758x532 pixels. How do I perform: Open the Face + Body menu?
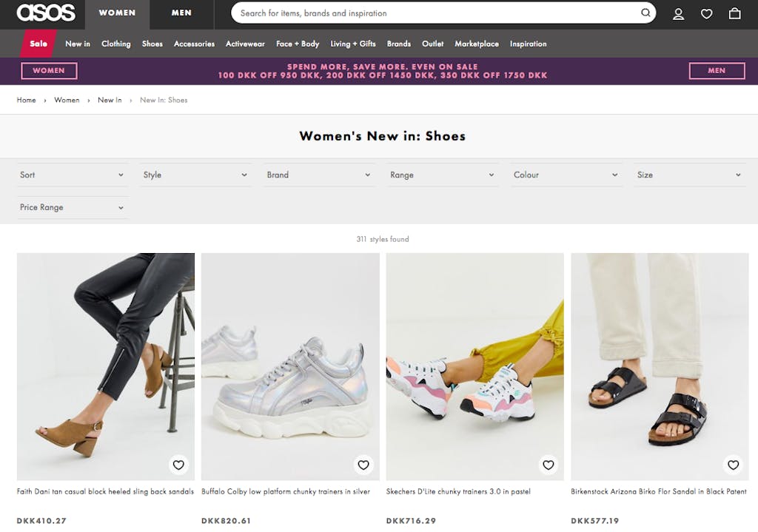coord(298,44)
